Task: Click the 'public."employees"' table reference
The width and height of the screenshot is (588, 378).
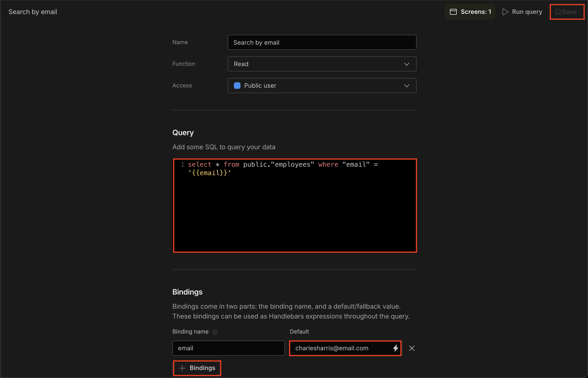Action: 279,165
